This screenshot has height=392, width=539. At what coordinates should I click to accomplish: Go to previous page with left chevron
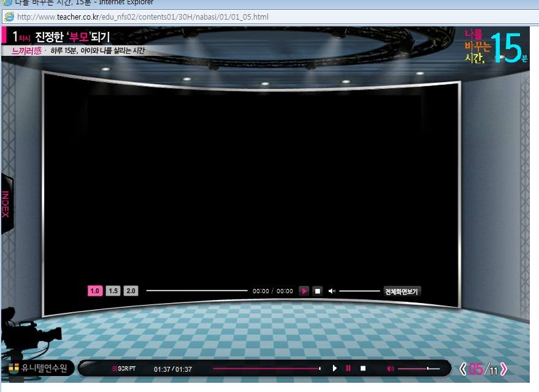click(463, 369)
